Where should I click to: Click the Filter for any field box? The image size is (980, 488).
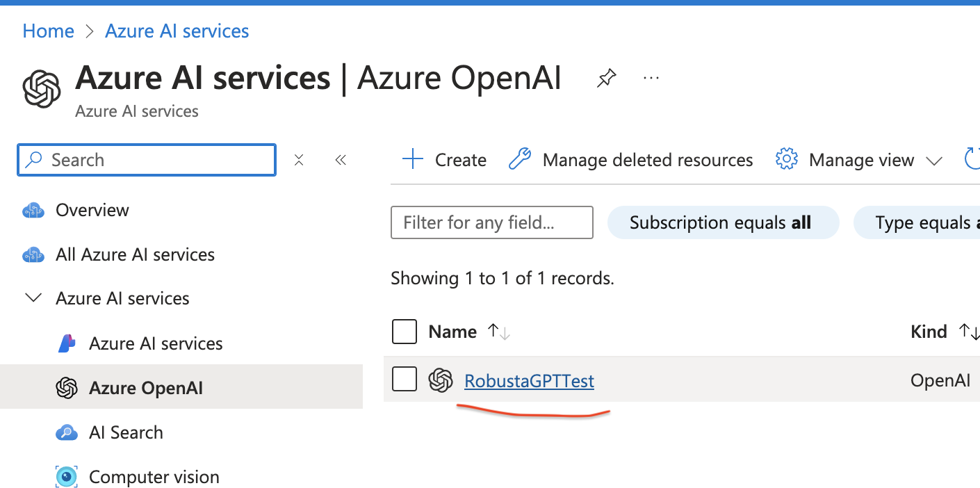coord(491,222)
